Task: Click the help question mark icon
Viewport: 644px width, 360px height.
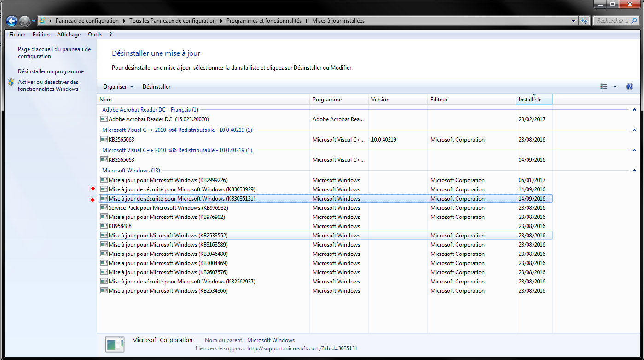Action: tap(629, 87)
